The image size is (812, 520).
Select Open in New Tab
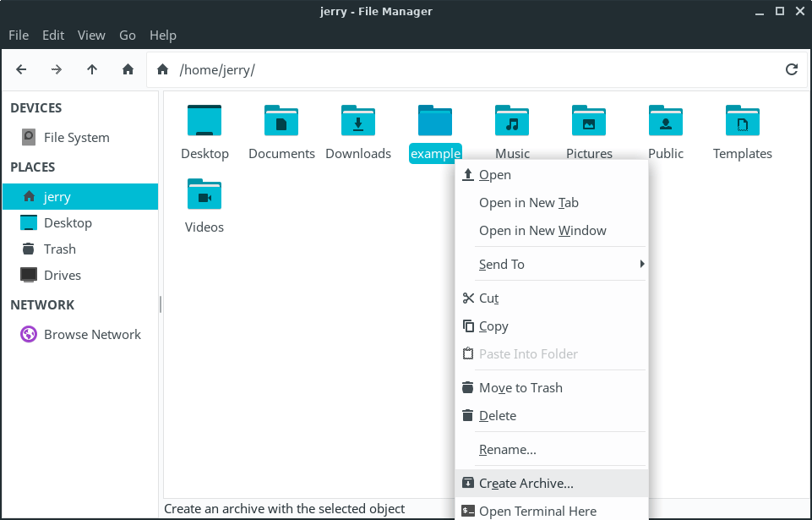[x=528, y=202]
